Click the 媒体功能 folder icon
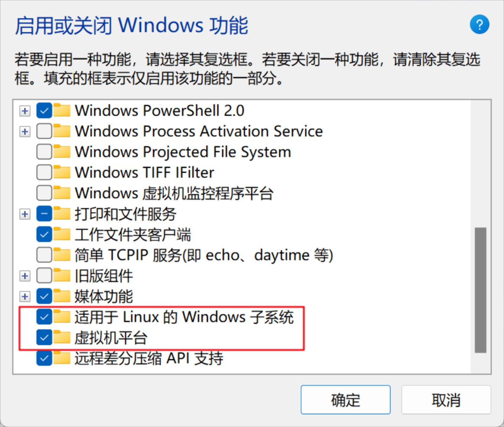Screen dimensions: 504x427 point(62,296)
